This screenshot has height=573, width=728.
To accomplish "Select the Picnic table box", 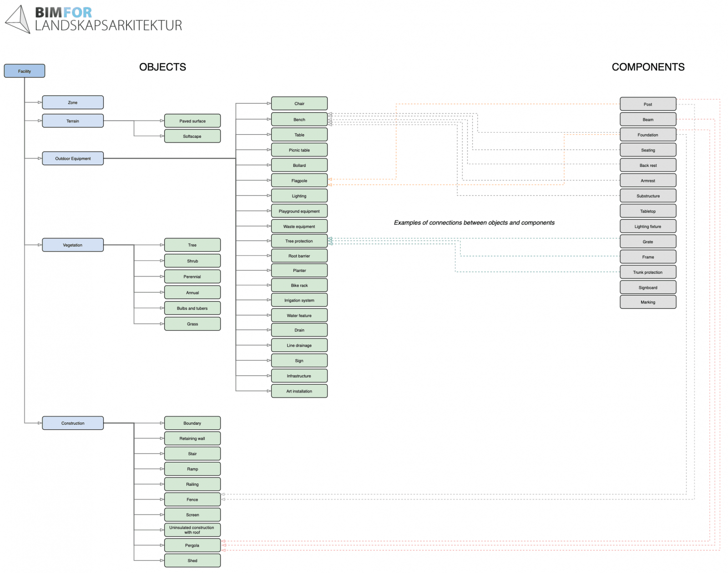I will pyautogui.click(x=299, y=150).
